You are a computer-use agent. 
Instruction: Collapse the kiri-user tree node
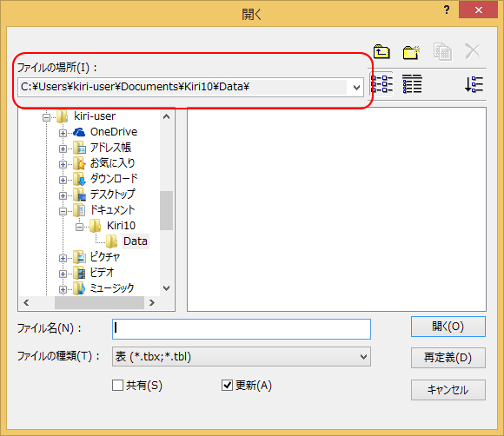tap(46, 117)
